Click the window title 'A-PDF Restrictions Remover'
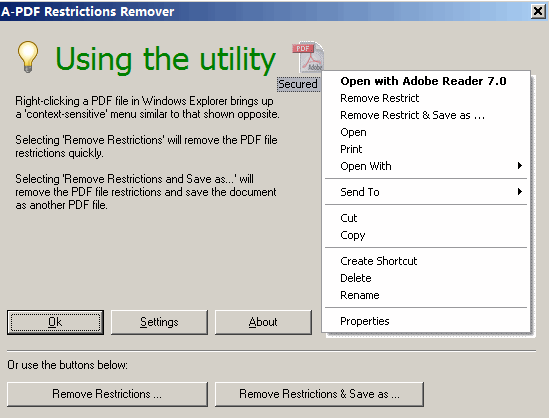The image size is (549, 418). tap(88, 12)
